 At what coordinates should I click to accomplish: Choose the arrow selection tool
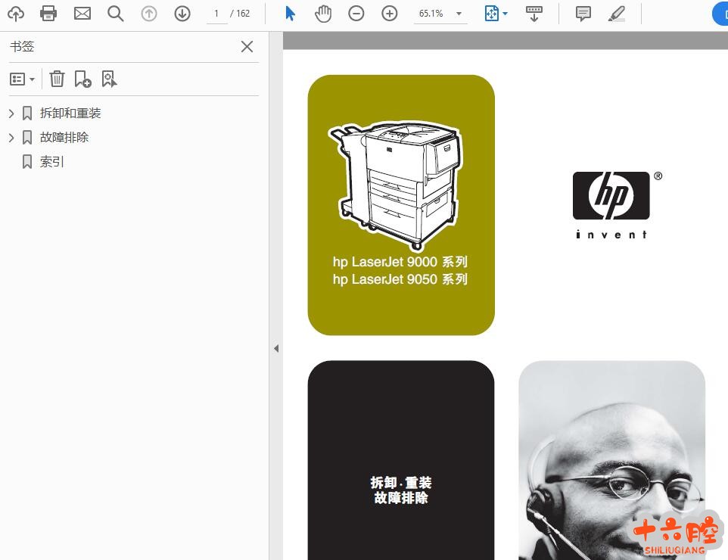coord(290,13)
